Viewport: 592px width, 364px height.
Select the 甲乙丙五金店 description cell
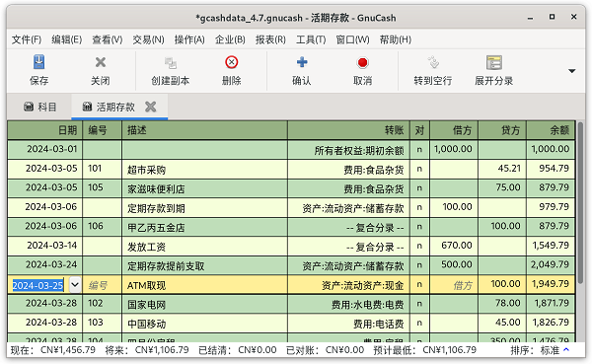(x=204, y=227)
